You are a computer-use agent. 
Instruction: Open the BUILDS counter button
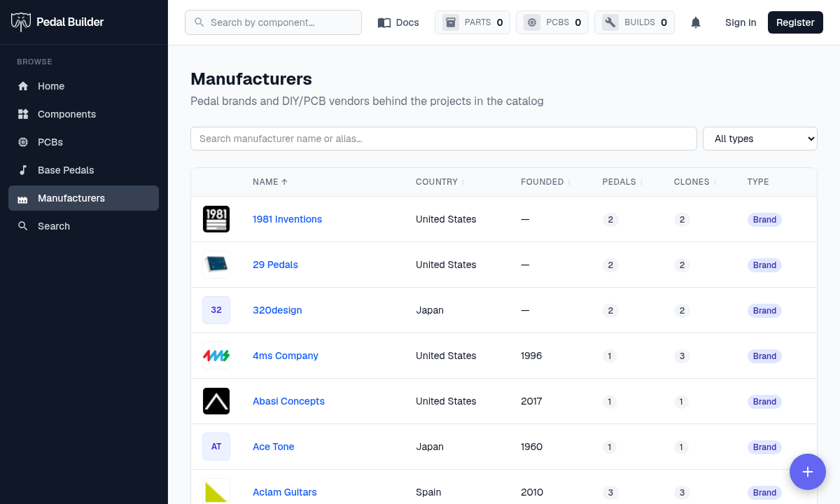coord(634,22)
